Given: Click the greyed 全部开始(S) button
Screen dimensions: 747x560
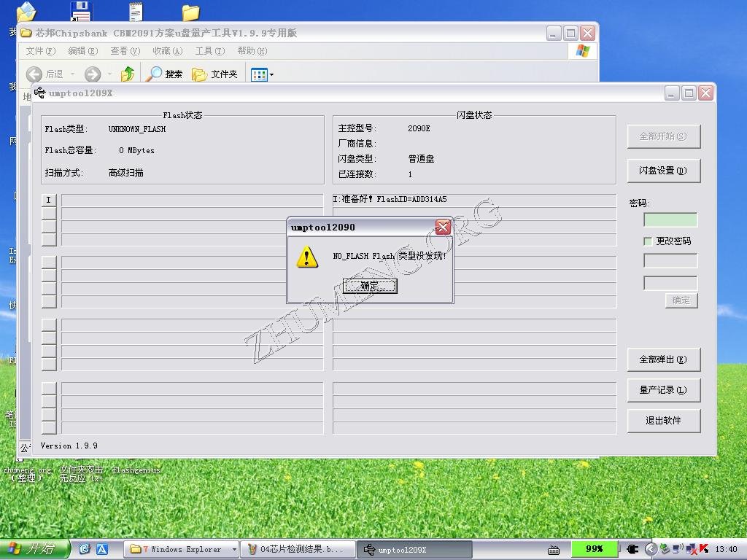Looking at the screenshot, I should pyautogui.click(x=664, y=136).
